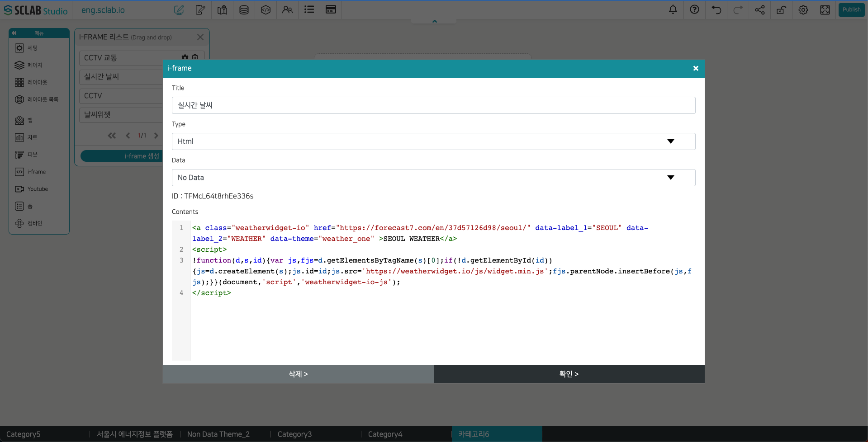Toggle fullscreen view icon

coord(825,9)
